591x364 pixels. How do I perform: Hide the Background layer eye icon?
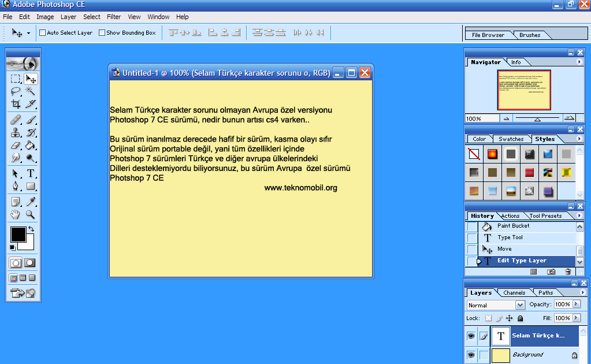[471, 355]
